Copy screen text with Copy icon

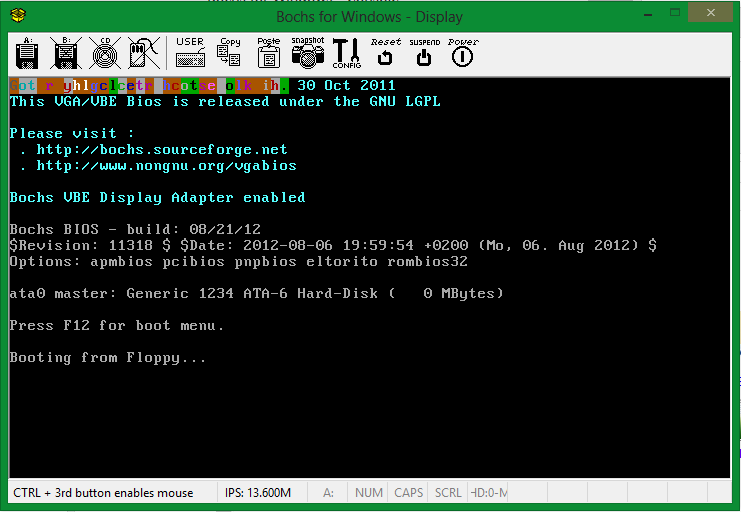(229, 53)
